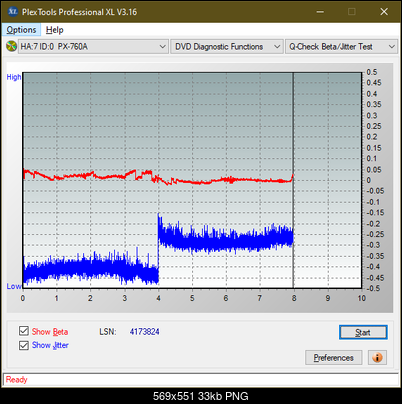Click the x-axis tick label 10
This screenshot has height=404, width=402.
pos(362,298)
